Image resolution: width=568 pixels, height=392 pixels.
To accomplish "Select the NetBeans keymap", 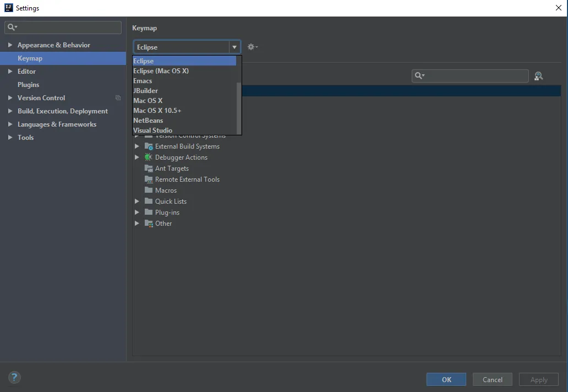I will (184, 120).
